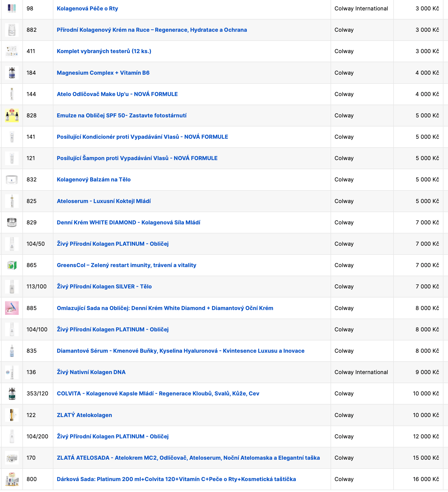Click COLVITA capsules bottle thumbnail
This screenshot has height=492, width=448.
click(x=12, y=394)
